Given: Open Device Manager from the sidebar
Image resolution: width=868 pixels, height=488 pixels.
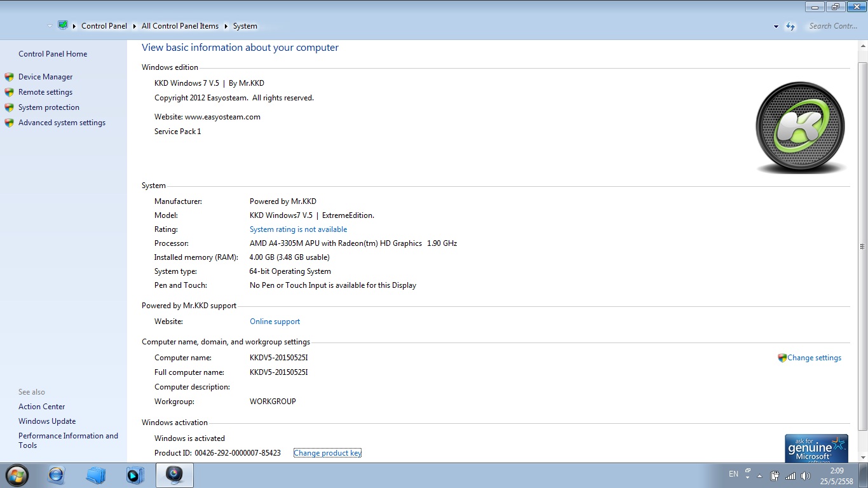Looking at the screenshot, I should pyautogui.click(x=45, y=77).
